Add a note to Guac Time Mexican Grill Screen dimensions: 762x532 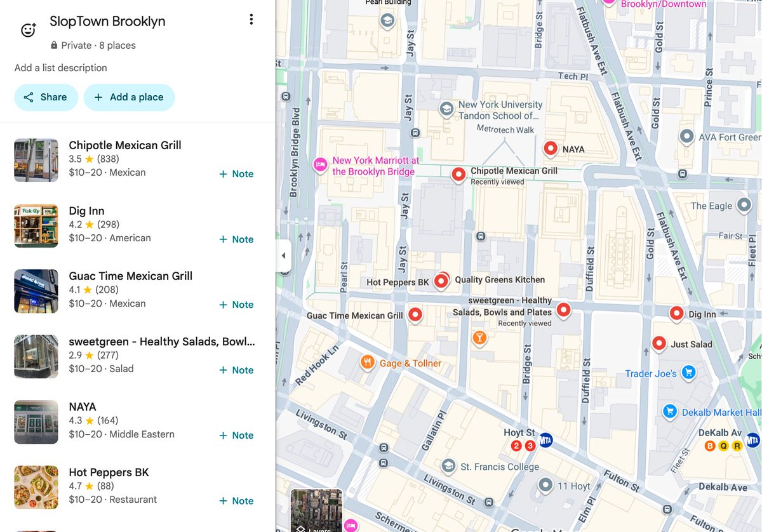236,305
